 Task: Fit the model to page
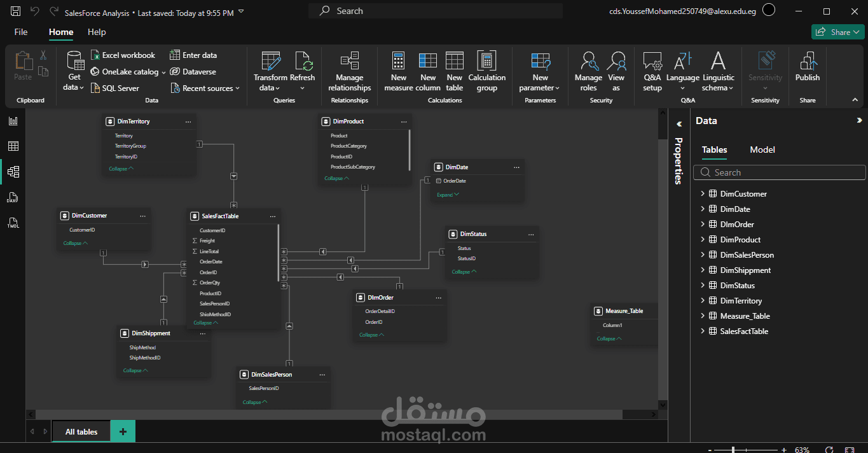click(850, 450)
